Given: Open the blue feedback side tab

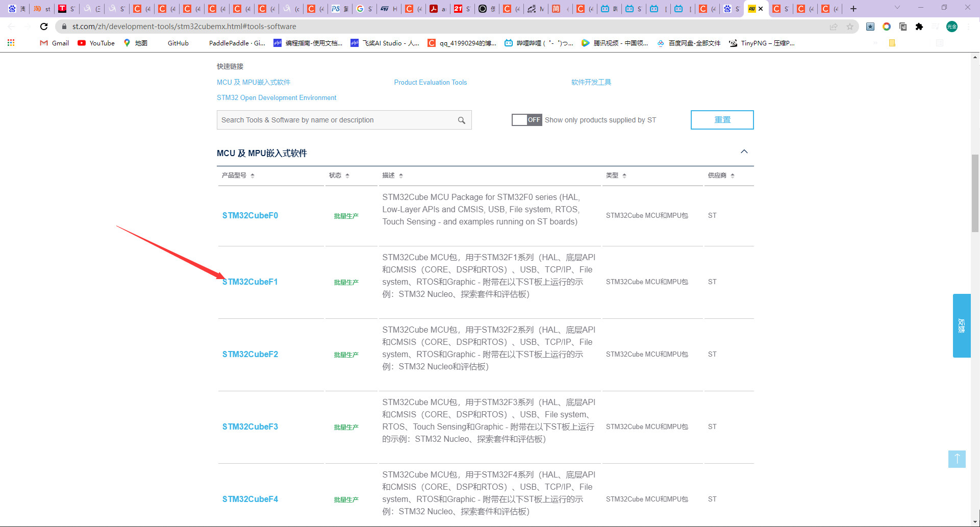Looking at the screenshot, I should 962,325.
